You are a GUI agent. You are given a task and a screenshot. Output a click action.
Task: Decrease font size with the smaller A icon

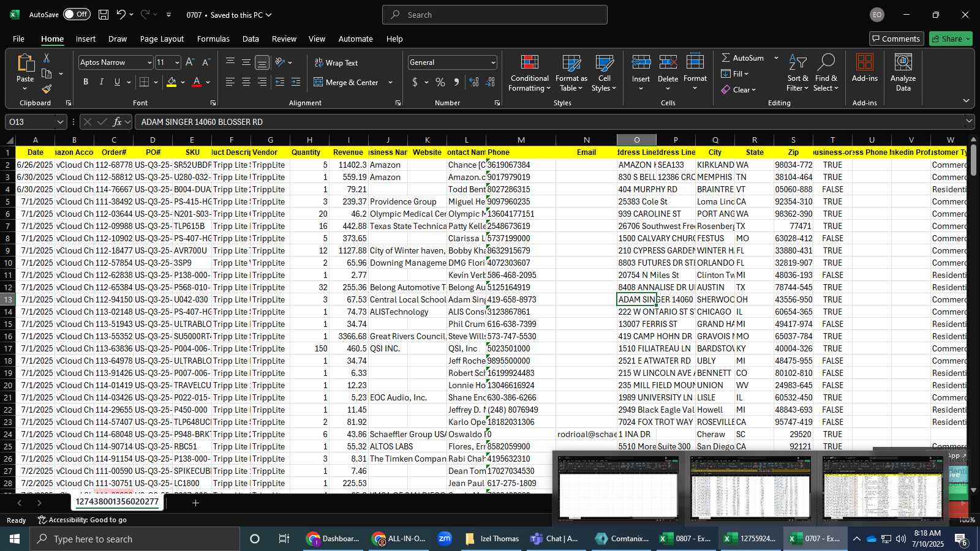point(206,62)
